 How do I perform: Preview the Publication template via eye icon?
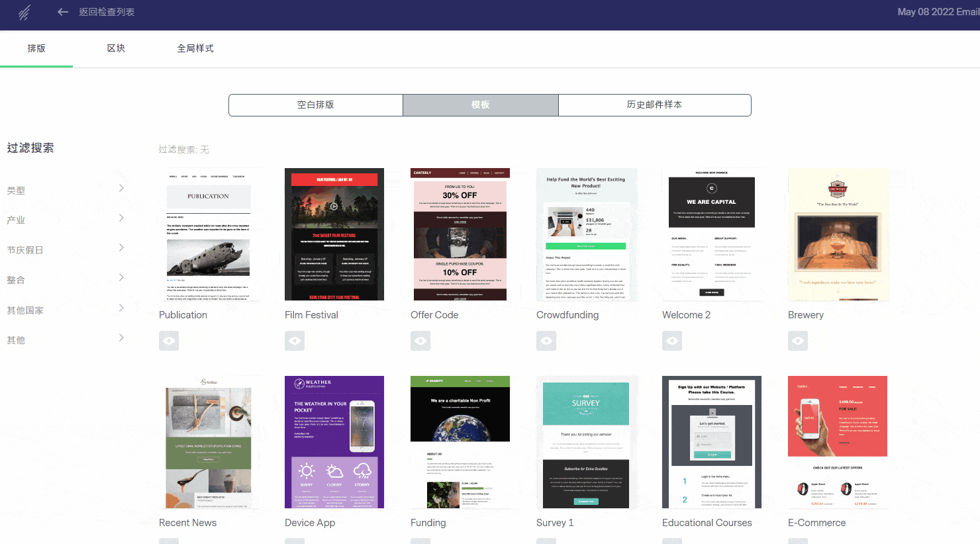click(x=169, y=341)
